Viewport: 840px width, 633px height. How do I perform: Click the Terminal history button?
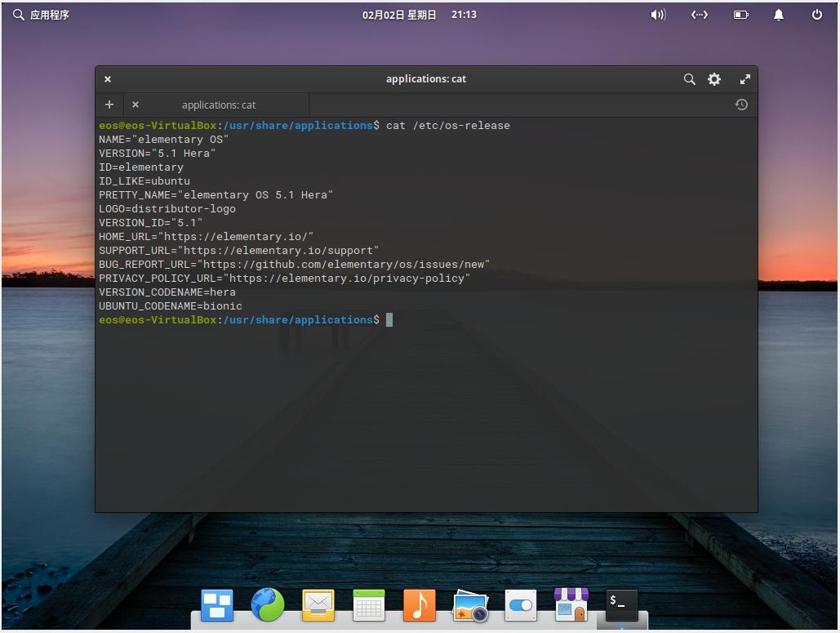[740, 105]
